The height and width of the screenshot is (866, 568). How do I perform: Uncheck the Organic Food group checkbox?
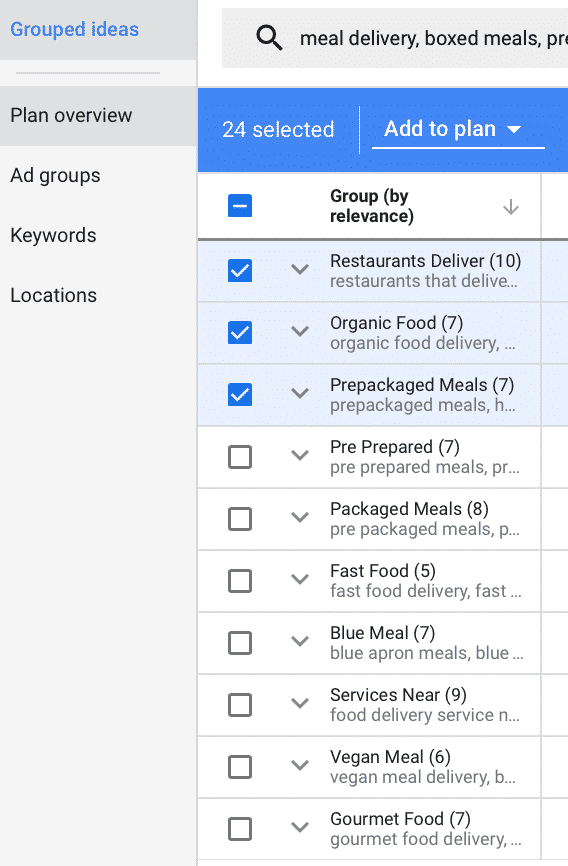(240, 332)
